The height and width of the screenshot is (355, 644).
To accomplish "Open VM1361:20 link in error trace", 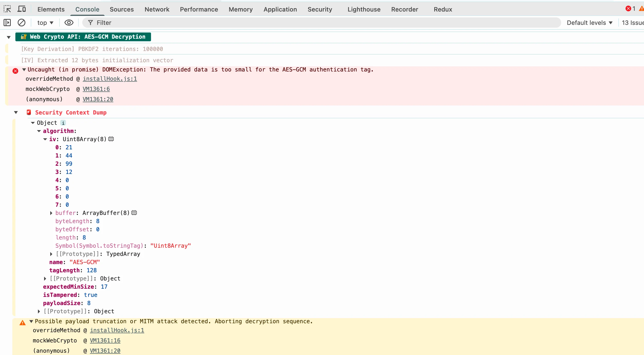I will click(x=98, y=99).
